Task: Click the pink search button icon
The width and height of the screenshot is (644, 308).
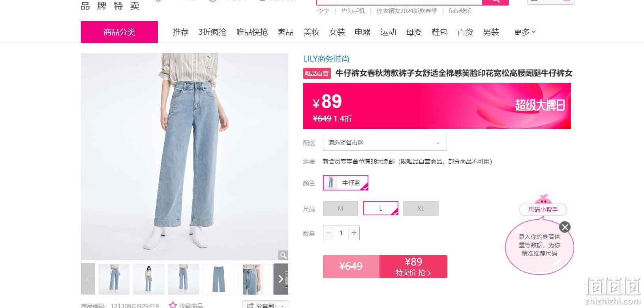Action: coord(496,1)
